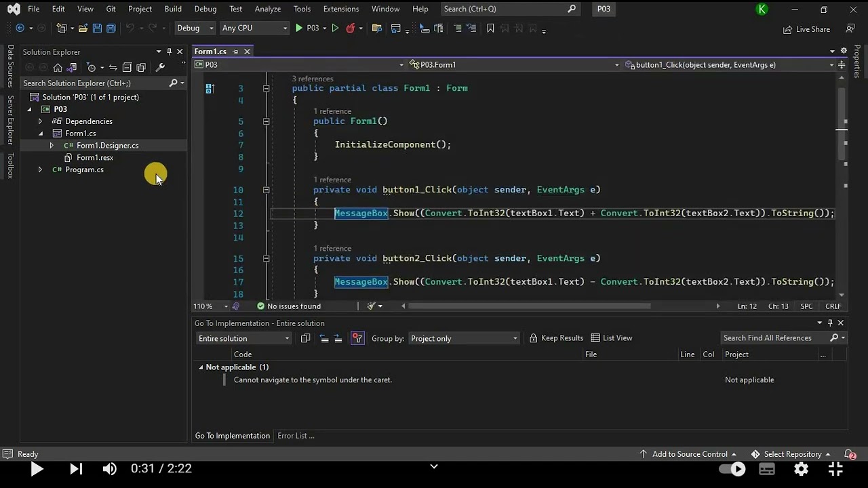The height and width of the screenshot is (488, 868).
Task: Click the Open File folder icon
Action: point(83,28)
